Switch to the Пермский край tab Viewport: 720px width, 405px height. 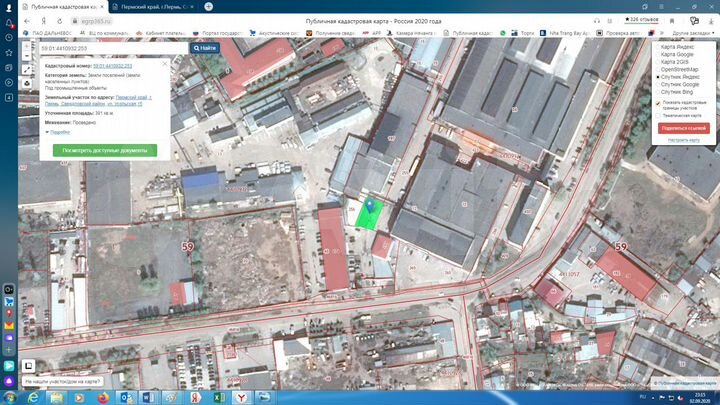click(148, 6)
